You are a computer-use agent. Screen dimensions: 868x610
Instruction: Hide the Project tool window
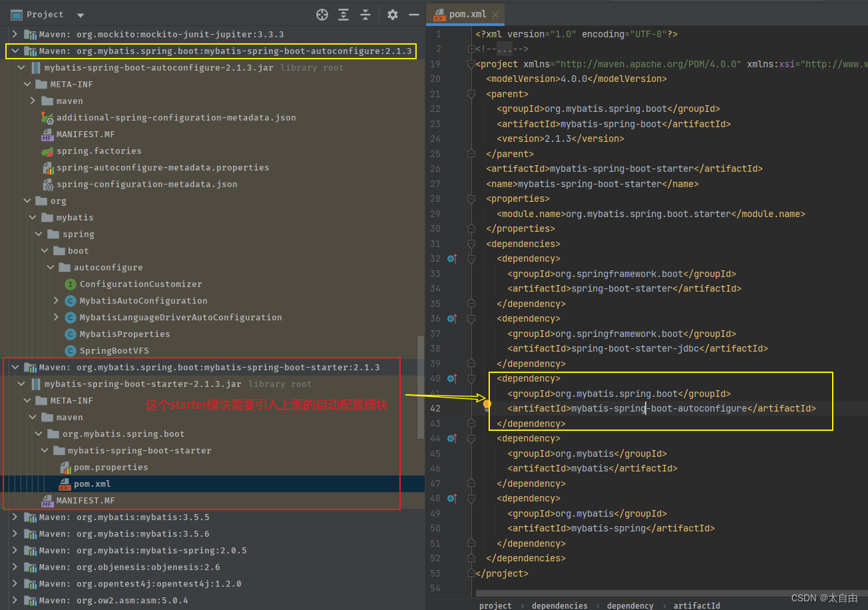click(x=414, y=15)
